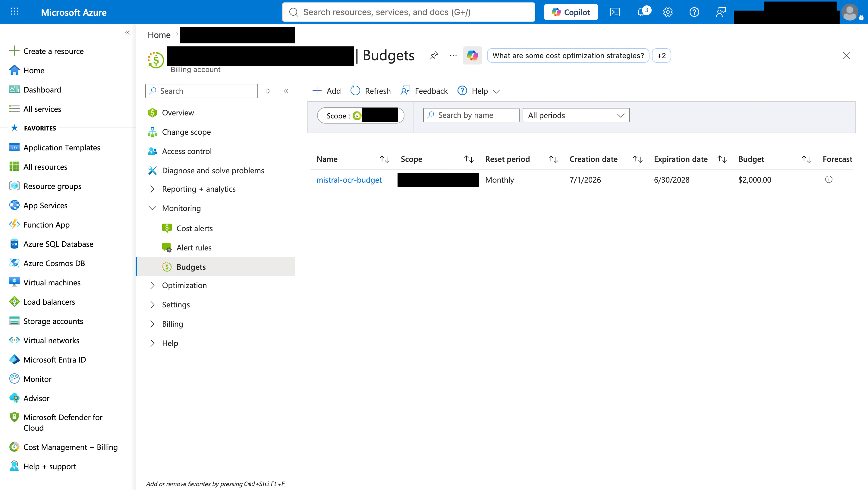Sort budgets by Reset period
The image size is (868, 490).
(553, 159)
